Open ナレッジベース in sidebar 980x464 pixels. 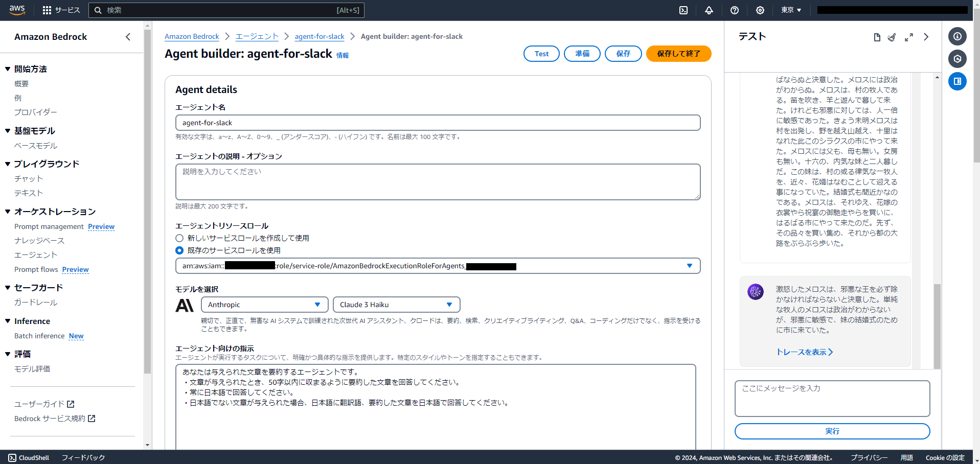(39, 241)
